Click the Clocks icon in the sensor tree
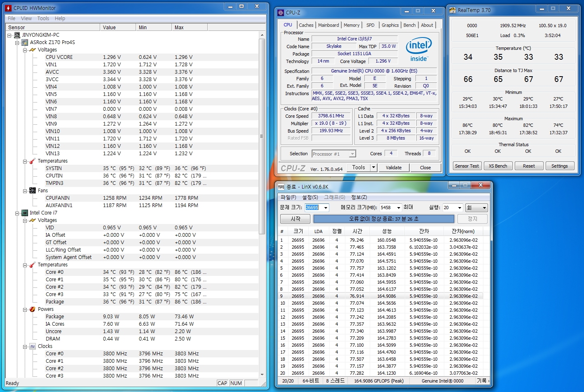 pos(33,346)
